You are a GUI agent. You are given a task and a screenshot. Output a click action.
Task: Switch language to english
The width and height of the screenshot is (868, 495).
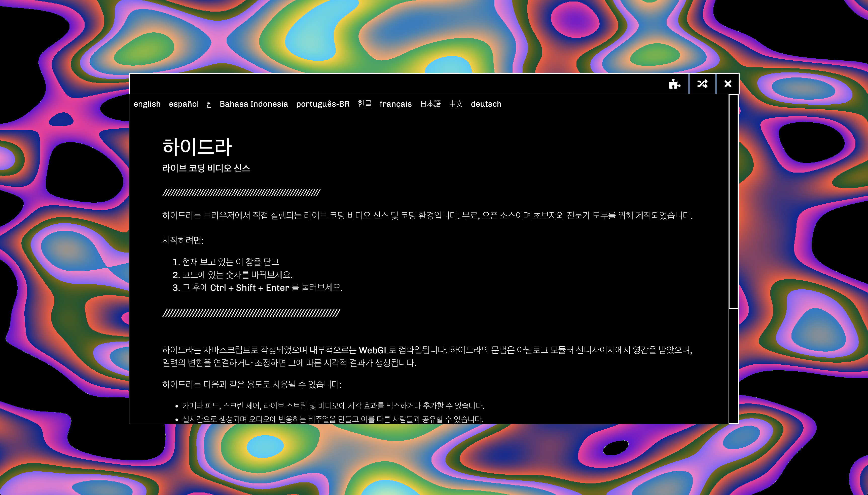(x=147, y=104)
